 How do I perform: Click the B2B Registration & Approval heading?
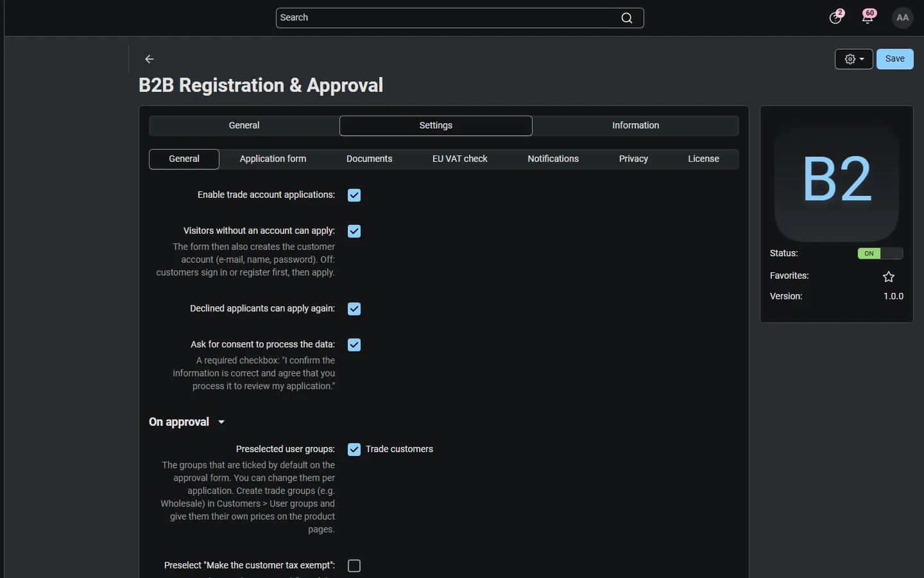[261, 85]
